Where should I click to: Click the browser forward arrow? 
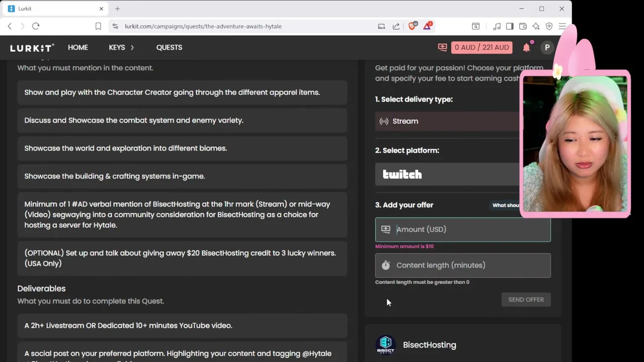point(23,26)
